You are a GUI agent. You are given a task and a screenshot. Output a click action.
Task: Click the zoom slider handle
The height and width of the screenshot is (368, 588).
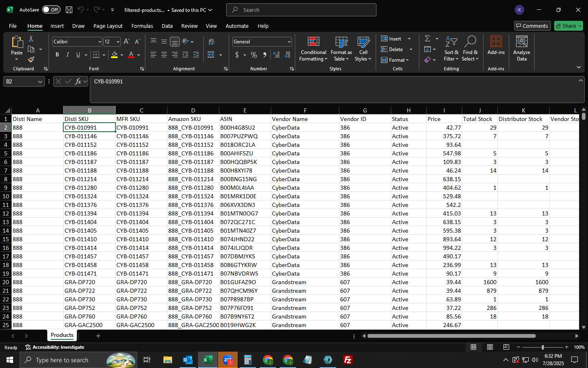[x=543, y=347]
